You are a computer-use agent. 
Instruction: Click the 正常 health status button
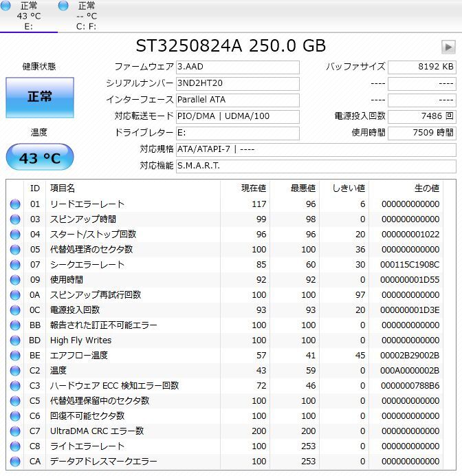(39, 97)
